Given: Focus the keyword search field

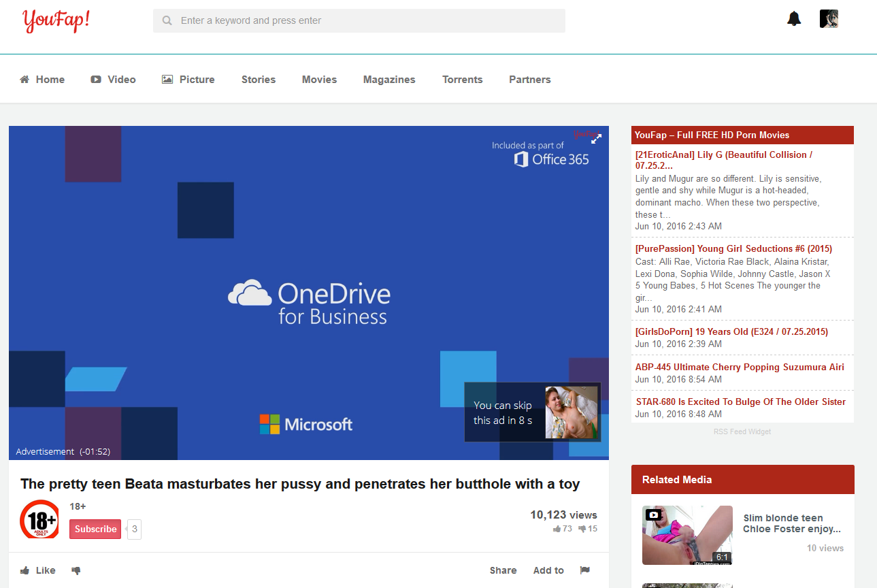Looking at the screenshot, I should [x=359, y=20].
